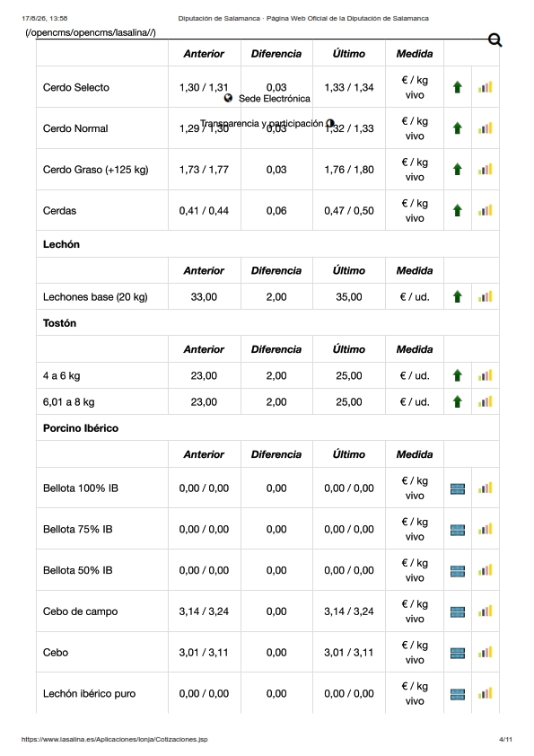Screen dimensions: 534x756
Task: Open chart icon for Bellota 50% IB
Action: pos(486,570)
